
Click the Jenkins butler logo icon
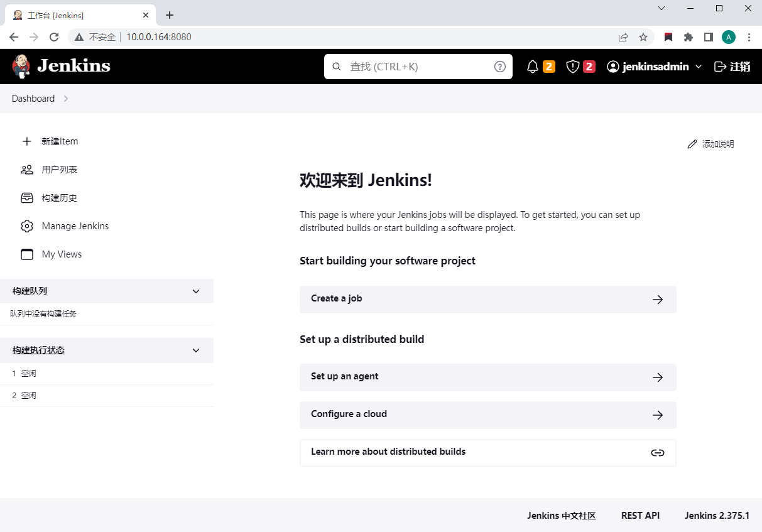[21, 66]
